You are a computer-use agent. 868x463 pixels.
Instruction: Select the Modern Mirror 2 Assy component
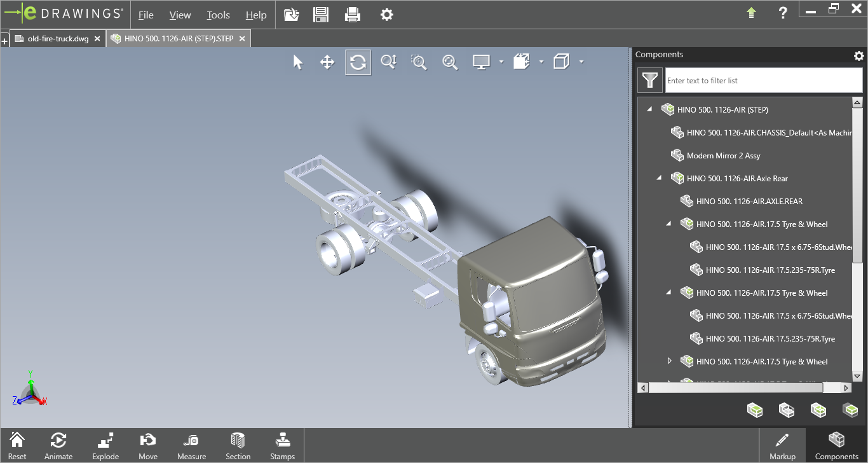pyautogui.click(x=723, y=156)
